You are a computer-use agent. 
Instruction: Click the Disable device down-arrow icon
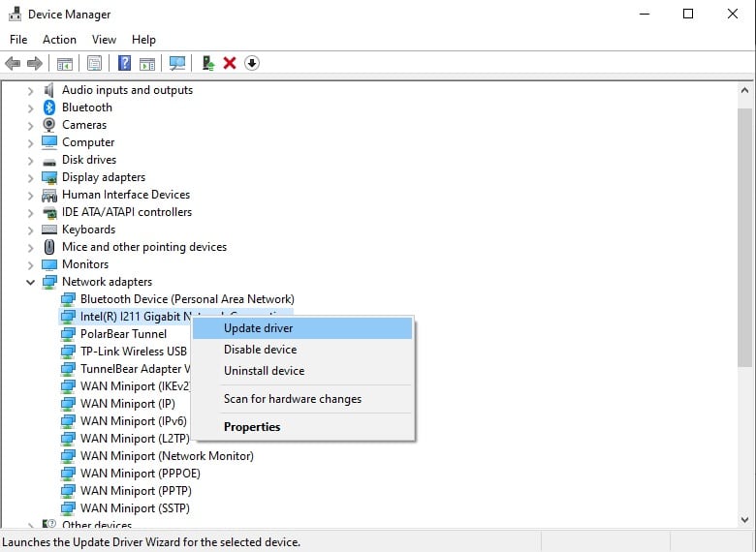252,63
